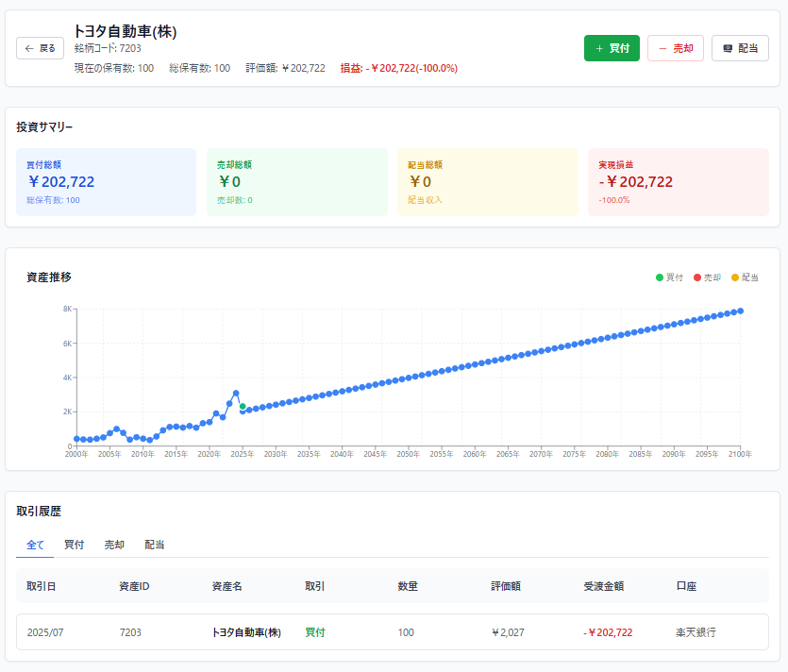The image size is (788, 672).
Task: Click the 売却数: 0 text
Action: 235,200
